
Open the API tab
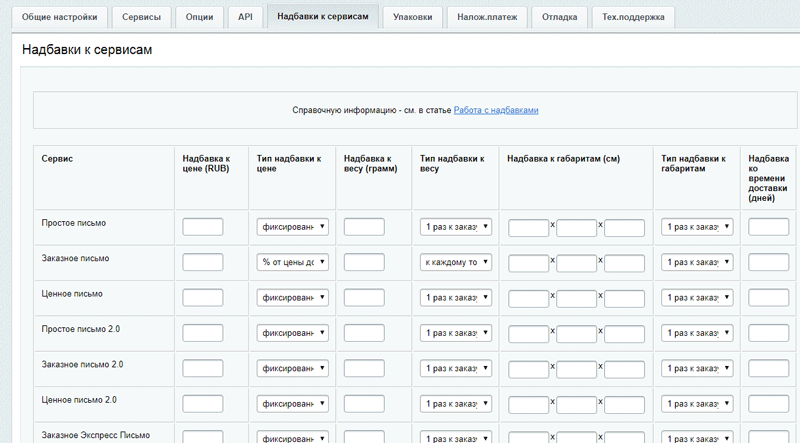[245, 17]
